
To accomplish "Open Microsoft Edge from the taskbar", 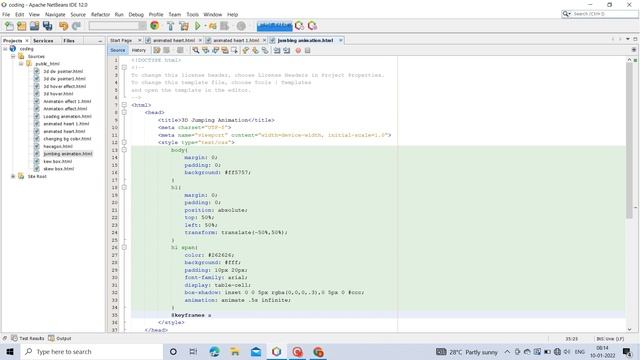I will pos(214,351).
